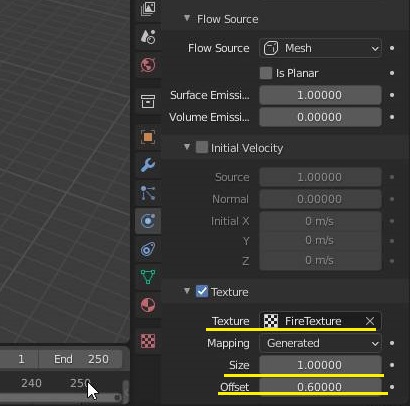Click the Surface Emission value field

[320, 95]
